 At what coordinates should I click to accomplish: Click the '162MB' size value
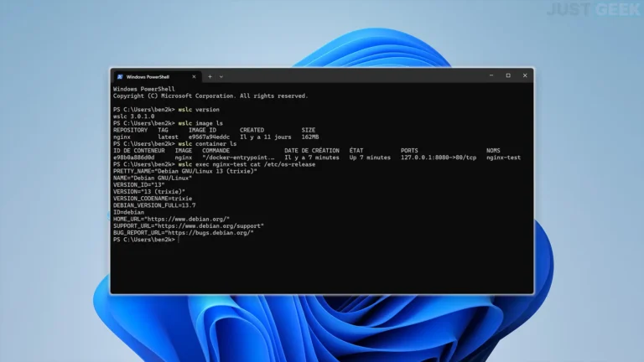(x=310, y=137)
